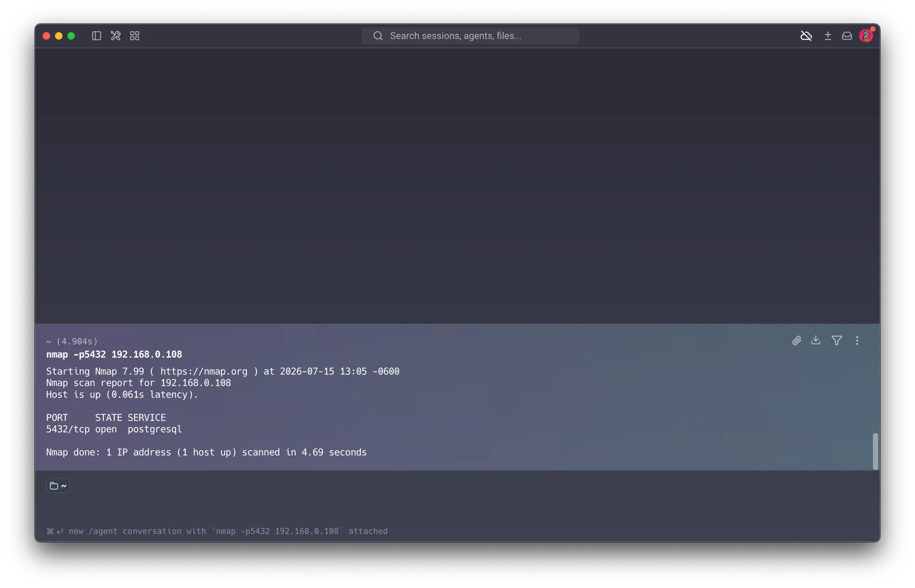
Task: Click the plus-minus icon in title bar
Action: click(x=828, y=36)
